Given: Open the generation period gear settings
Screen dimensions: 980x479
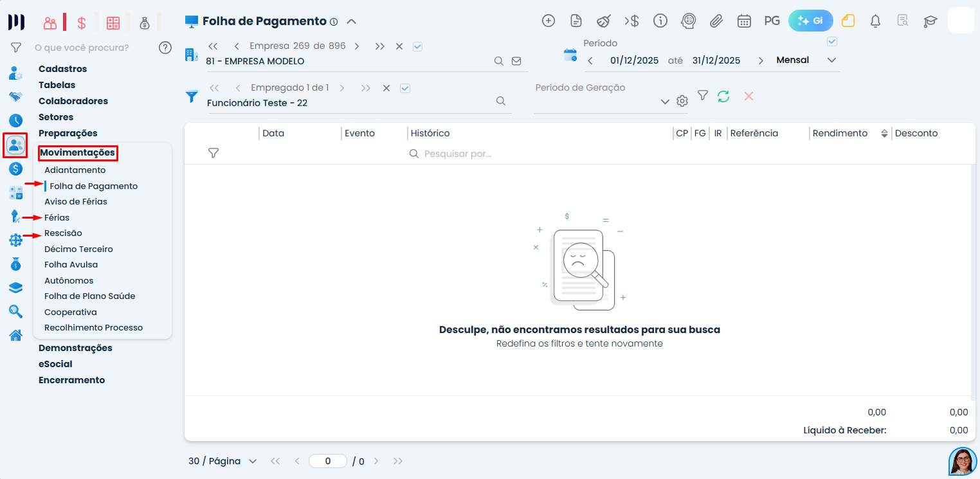Looking at the screenshot, I should 682,102.
